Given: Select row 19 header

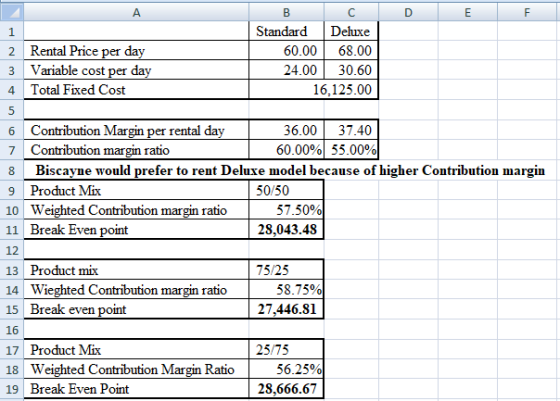Looking at the screenshot, I should pos(12,389).
